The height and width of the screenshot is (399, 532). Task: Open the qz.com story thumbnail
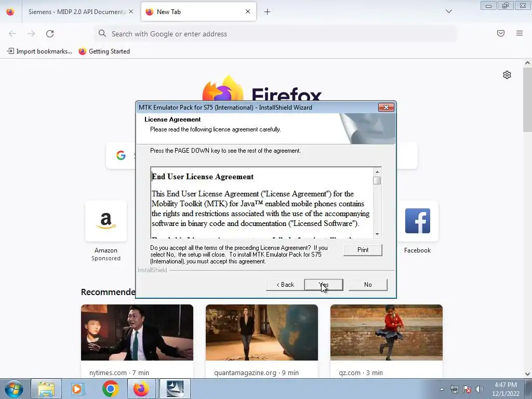387,332
